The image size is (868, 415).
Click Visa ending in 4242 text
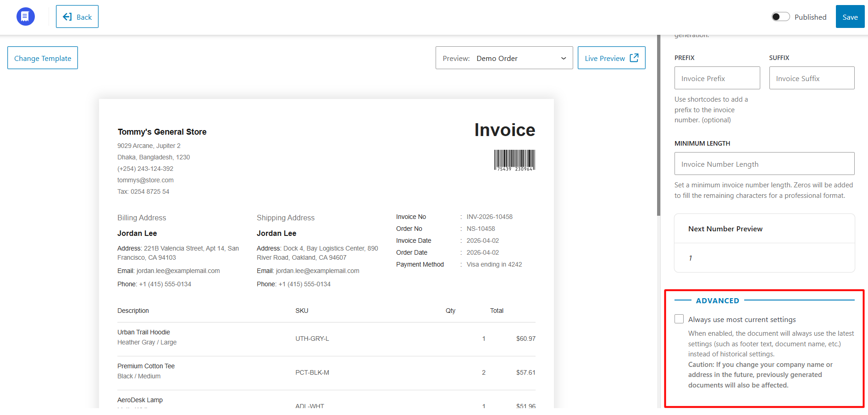tap(494, 264)
